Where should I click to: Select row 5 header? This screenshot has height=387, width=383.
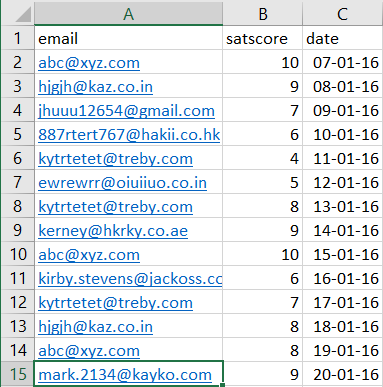coord(18,134)
